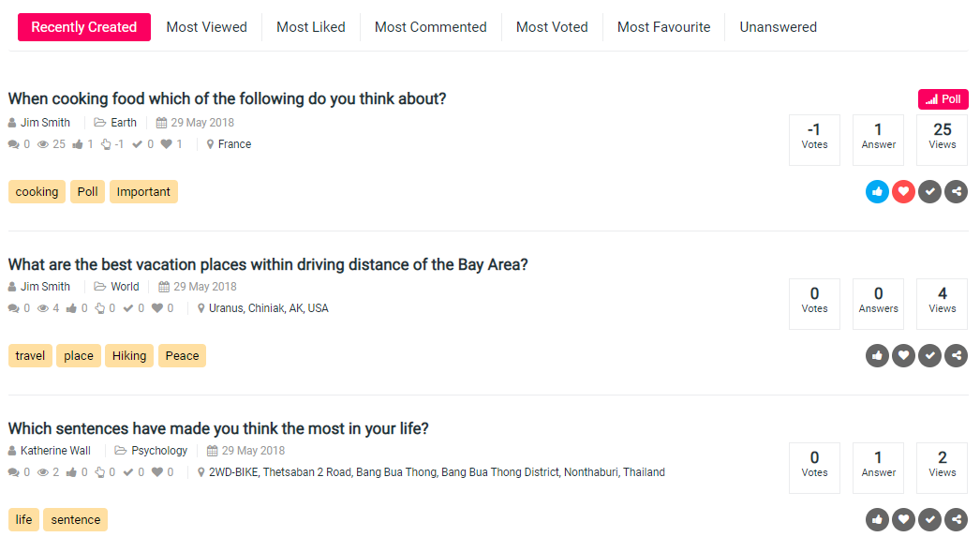Select the Most Commented tab
980x552 pixels.
tap(430, 27)
